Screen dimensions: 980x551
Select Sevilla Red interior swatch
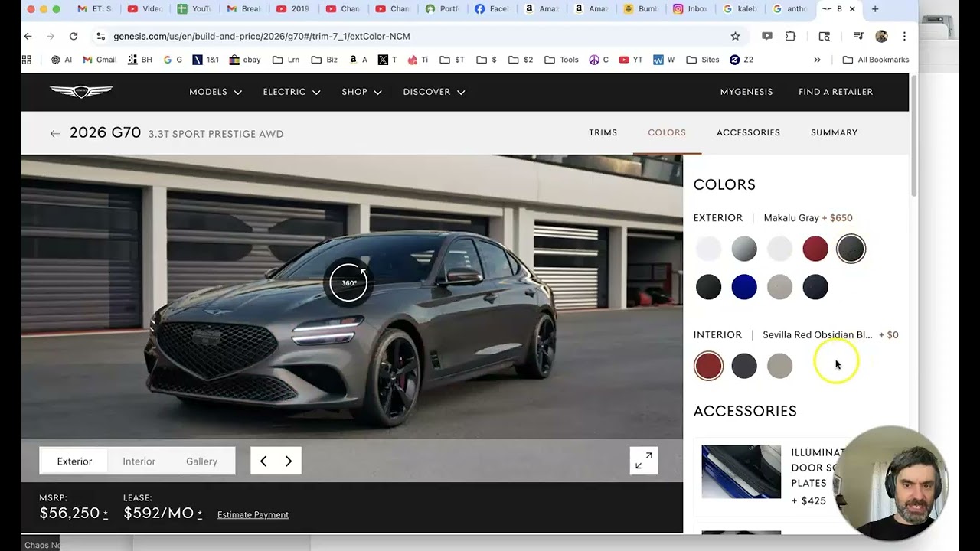click(x=708, y=366)
